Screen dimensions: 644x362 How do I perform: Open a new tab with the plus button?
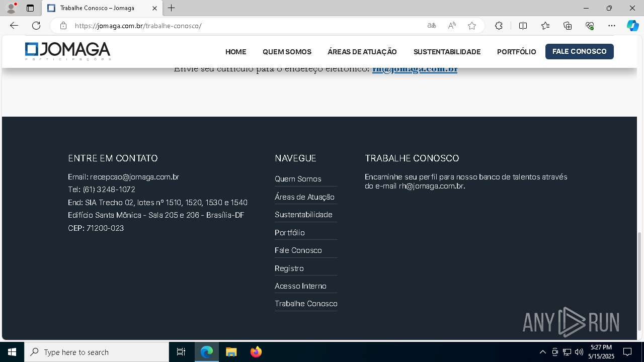pos(172,8)
